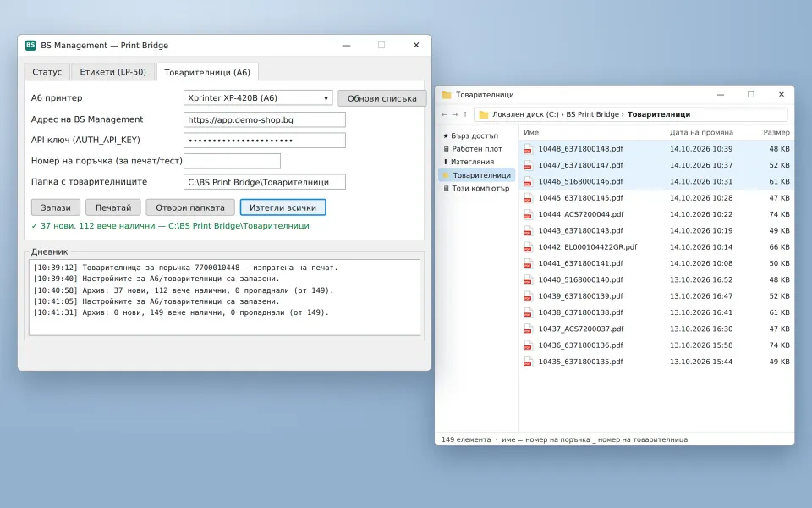Click the Отвори папката button
812x508 pixels.
click(x=190, y=207)
